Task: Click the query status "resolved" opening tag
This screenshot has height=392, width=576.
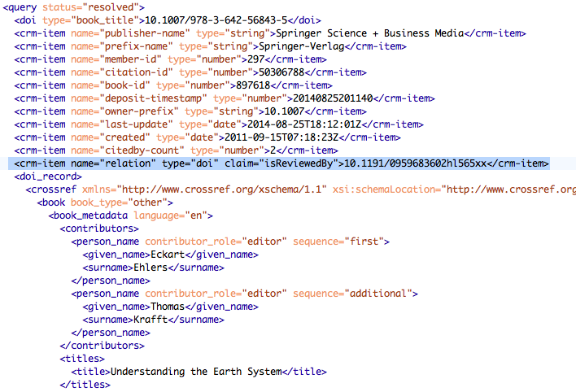Action: 59,7
